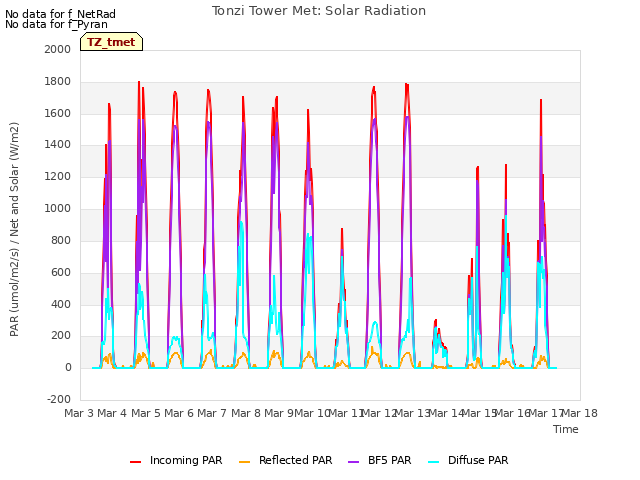The height and width of the screenshot is (480, 640).
Task: Click the chart title Tonzi Tower Met: Solar Radiation
Action: (x=319, y=11)
